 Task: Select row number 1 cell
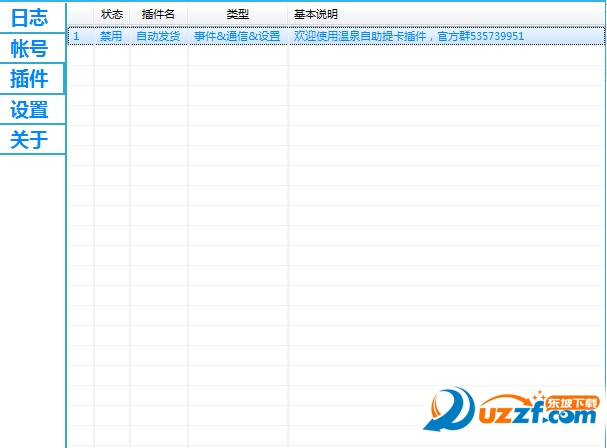(x=81, y=36)
